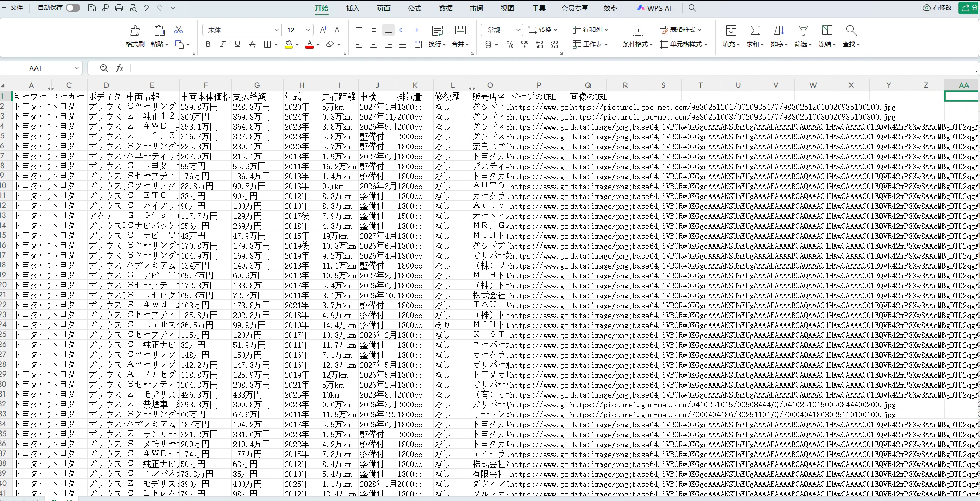Click the Filter (筛选) funnel icon

coord(803,30)
